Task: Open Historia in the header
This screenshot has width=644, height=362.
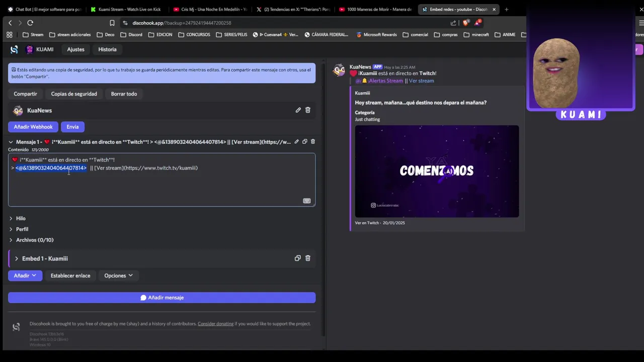Action: pos(107,49)
